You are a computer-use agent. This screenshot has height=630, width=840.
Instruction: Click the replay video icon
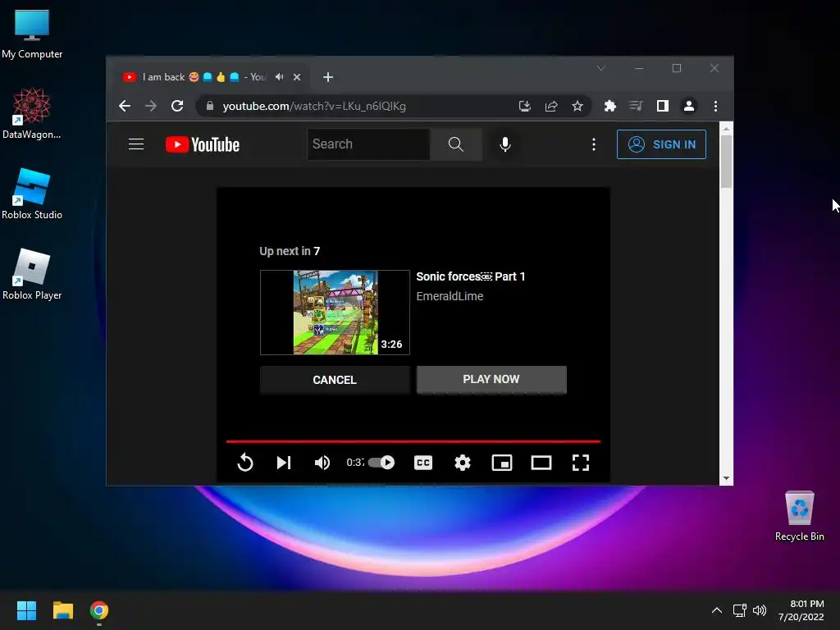[x=245, y=463]
